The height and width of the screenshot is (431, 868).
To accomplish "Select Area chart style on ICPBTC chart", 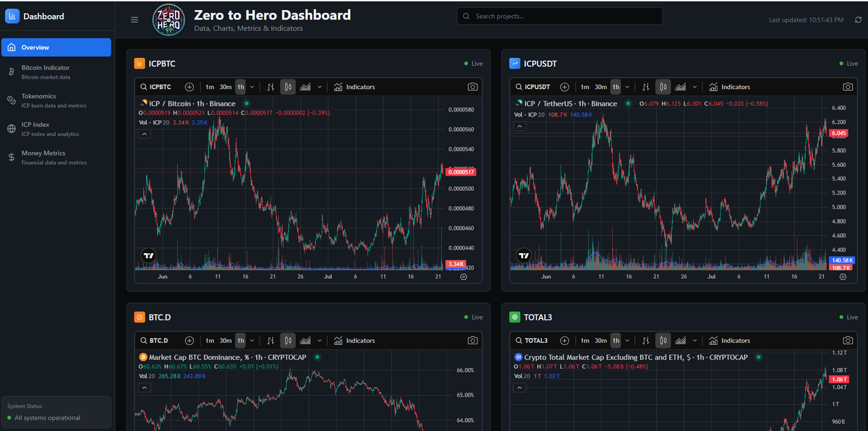I will coord(305,87).
